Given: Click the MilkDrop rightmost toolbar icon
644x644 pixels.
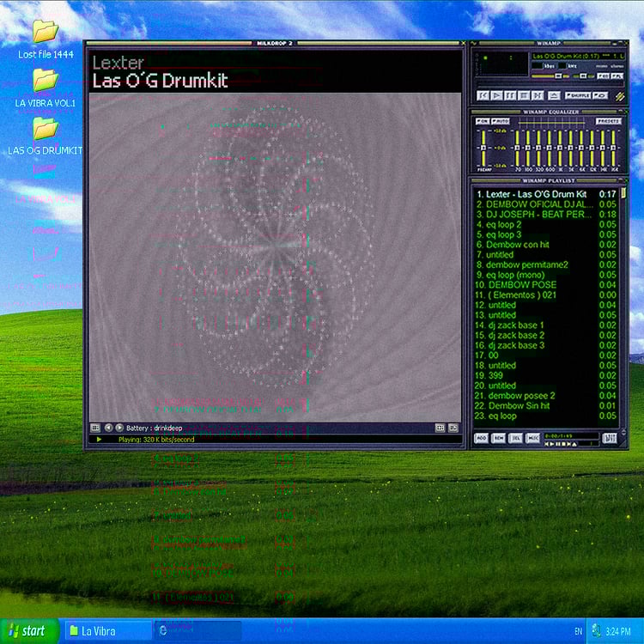Looking at the screenshot, I should [453, 428].
